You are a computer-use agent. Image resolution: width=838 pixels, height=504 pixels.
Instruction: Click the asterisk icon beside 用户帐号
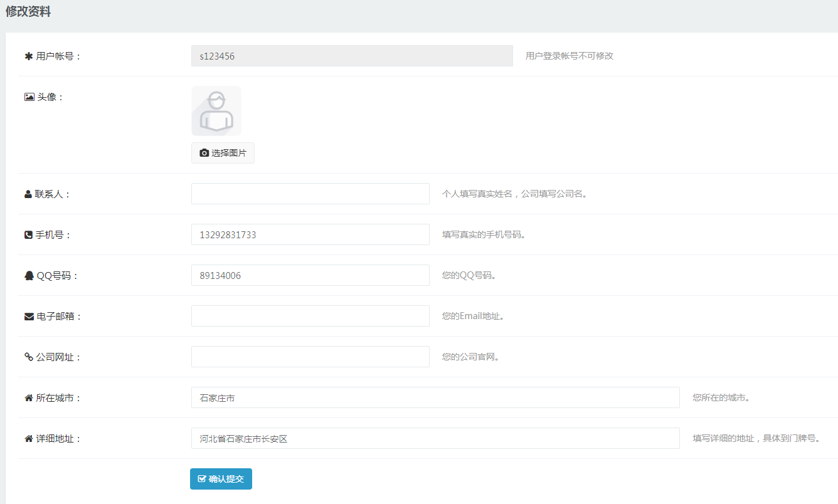tap(28, 56)
